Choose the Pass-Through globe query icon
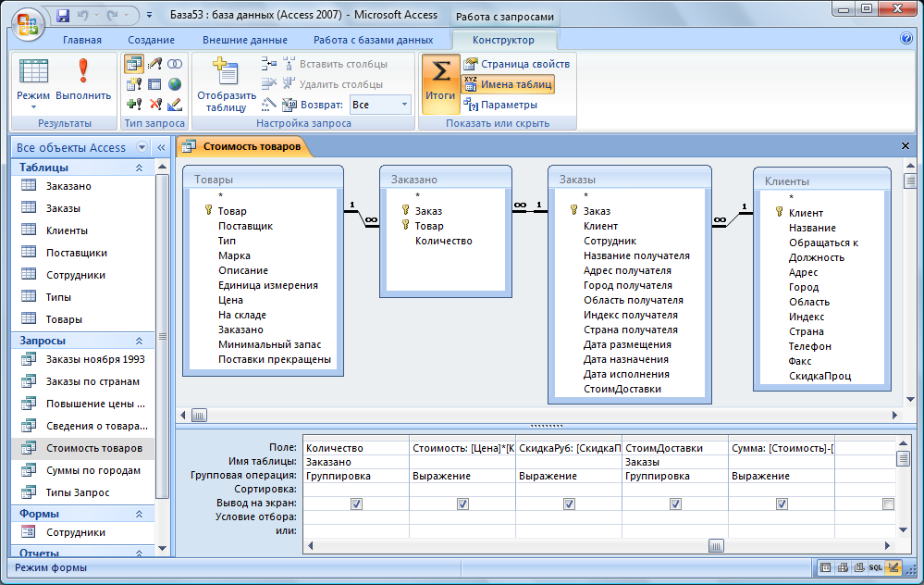Image resolution: width=924 pixels, height=585 pixels. 175,84
